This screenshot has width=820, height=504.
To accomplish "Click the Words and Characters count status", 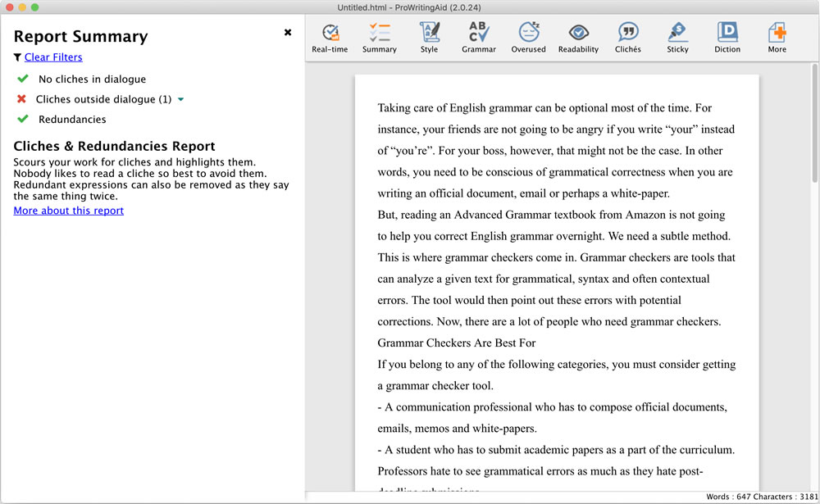I will tap(762, 497).
